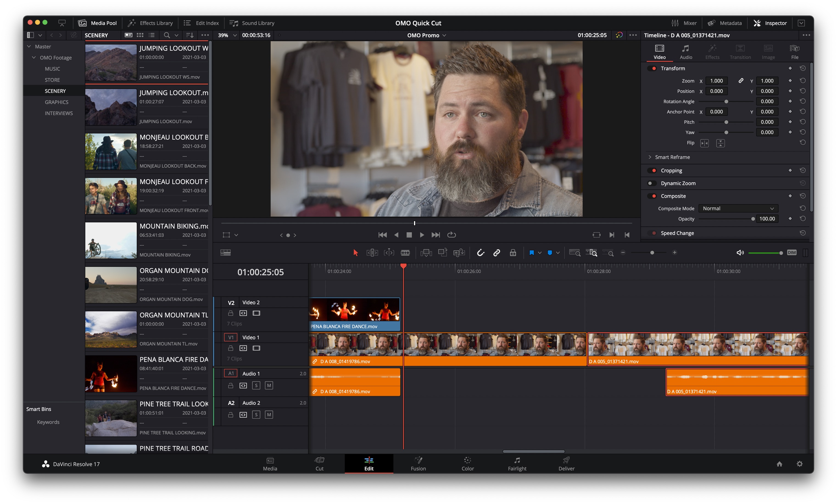Toggle timeline Snapping magnet icon

480,253
